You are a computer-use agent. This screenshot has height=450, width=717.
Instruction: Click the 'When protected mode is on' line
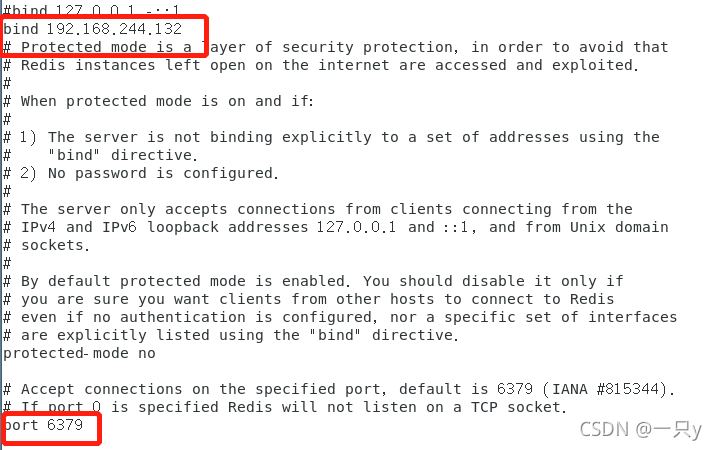pos(168,101)
